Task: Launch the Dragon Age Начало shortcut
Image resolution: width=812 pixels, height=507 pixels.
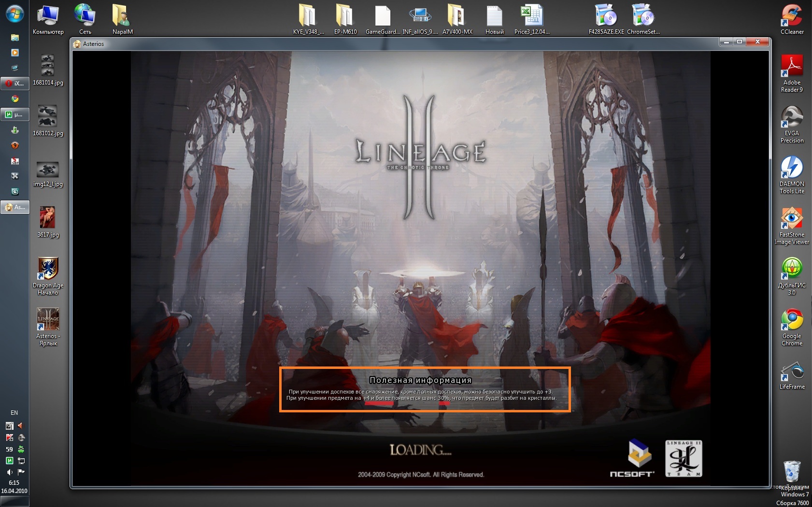Action: (x=48, y=276)
